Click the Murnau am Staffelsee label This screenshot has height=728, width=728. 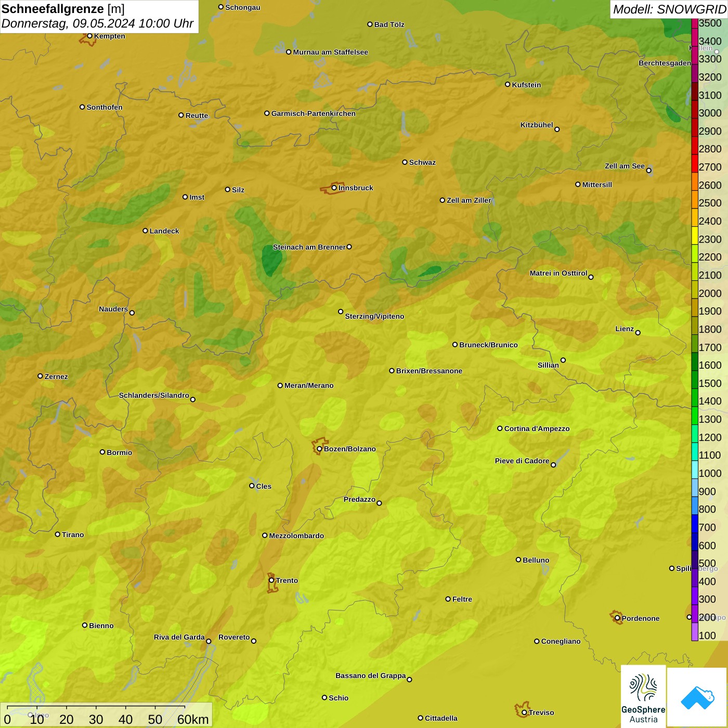point(330,52)
